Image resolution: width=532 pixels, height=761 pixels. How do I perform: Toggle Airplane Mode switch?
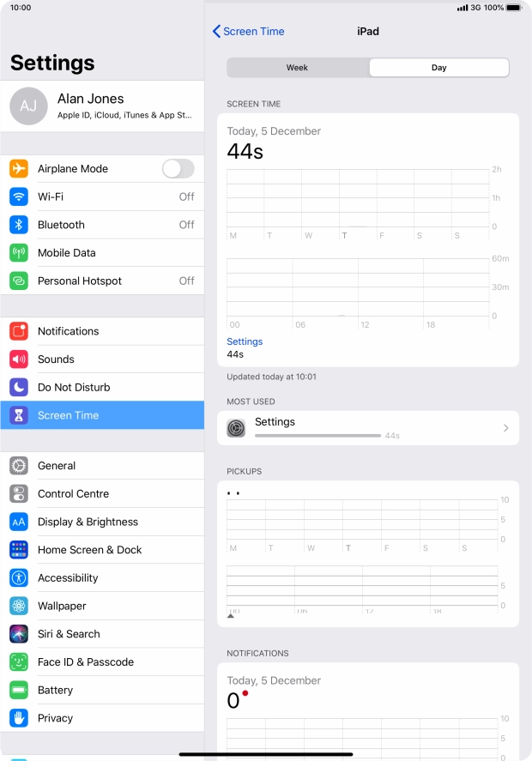pos(178,169)
